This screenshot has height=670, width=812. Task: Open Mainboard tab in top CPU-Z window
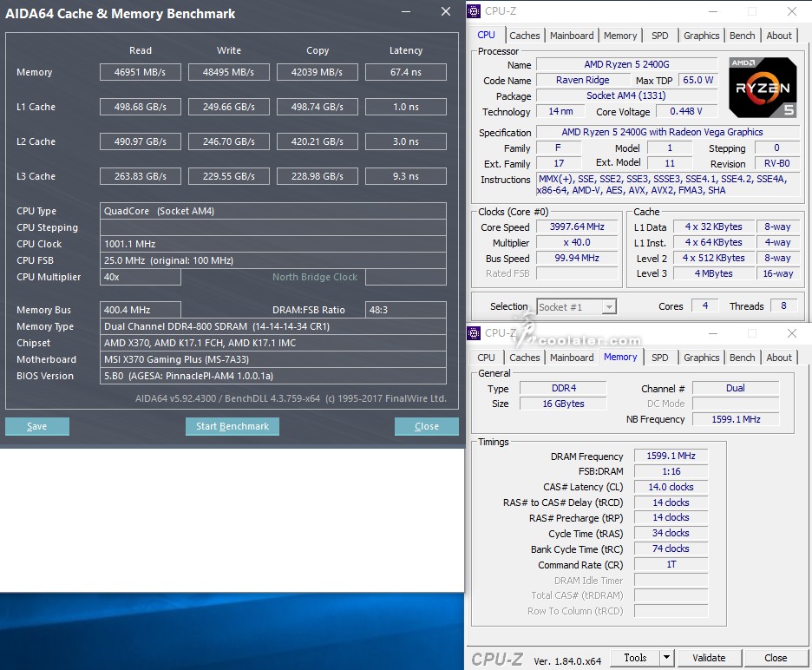572,36
